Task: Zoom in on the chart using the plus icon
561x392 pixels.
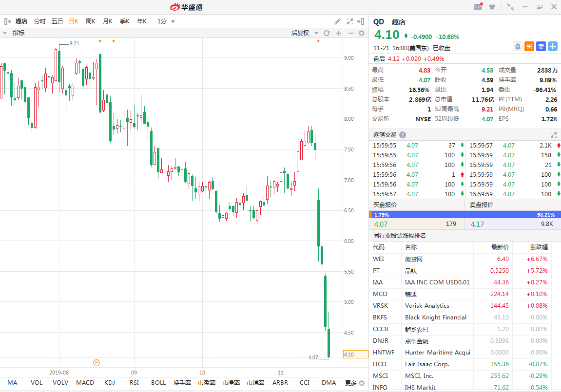Action: coord(338,33)
